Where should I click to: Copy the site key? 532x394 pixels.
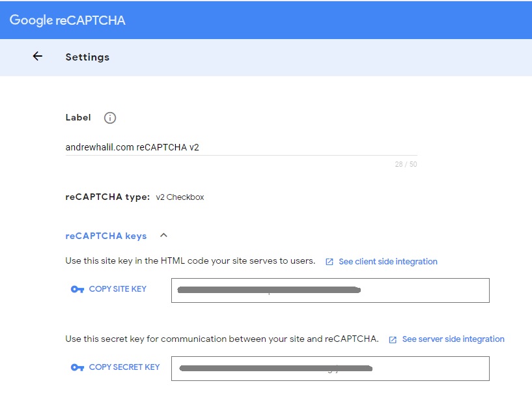(117, 289)
